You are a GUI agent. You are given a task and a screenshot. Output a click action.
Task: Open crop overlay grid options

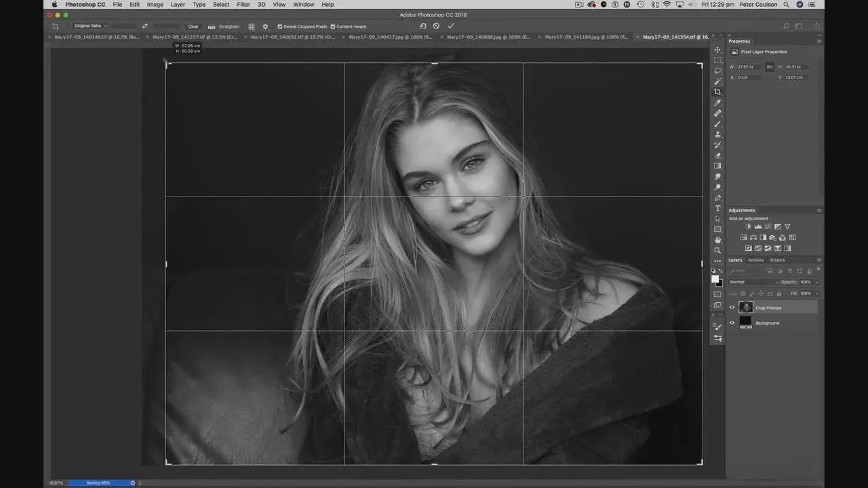(252, 26)
